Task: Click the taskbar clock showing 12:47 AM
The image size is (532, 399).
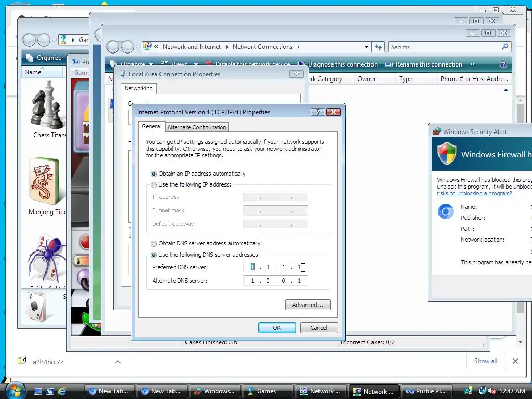Action: [x=512, y=391]
